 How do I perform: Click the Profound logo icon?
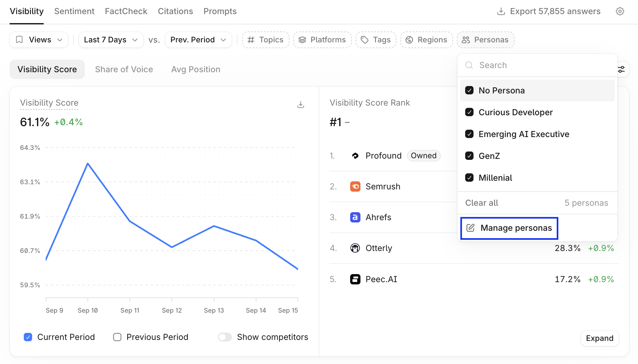(x=355, y=156)
